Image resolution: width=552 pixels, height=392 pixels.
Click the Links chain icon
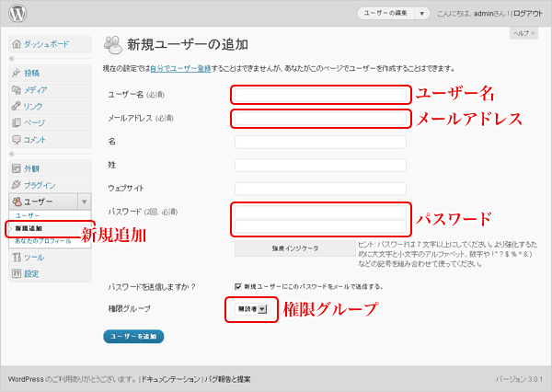pyautogui.click(x=17, y=106)
